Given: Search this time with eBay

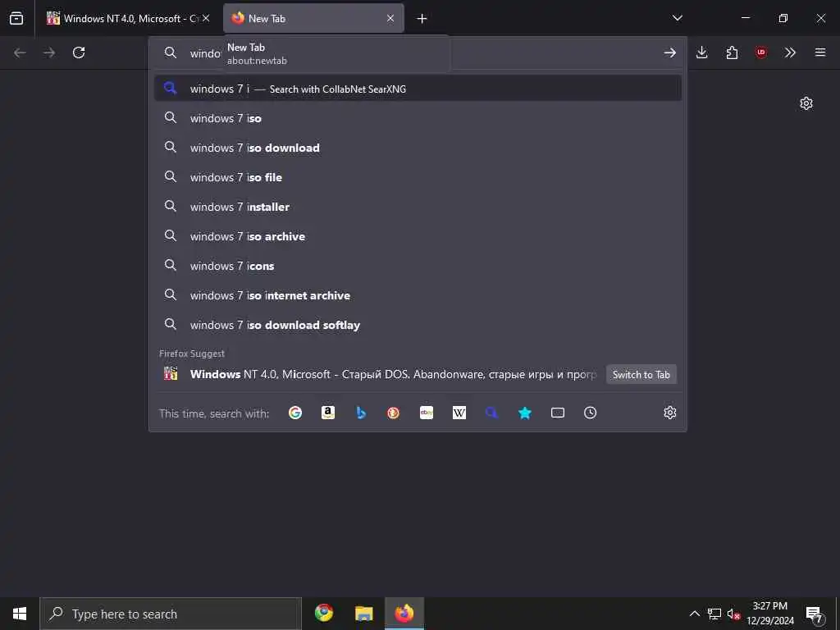Looking at the screenshot, I should (427, 413).
